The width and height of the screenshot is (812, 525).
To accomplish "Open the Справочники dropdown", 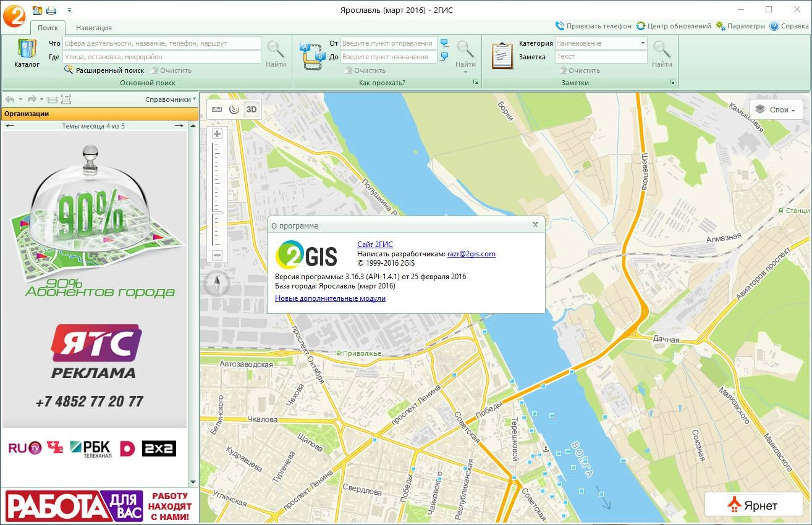I will pos(171,99).
